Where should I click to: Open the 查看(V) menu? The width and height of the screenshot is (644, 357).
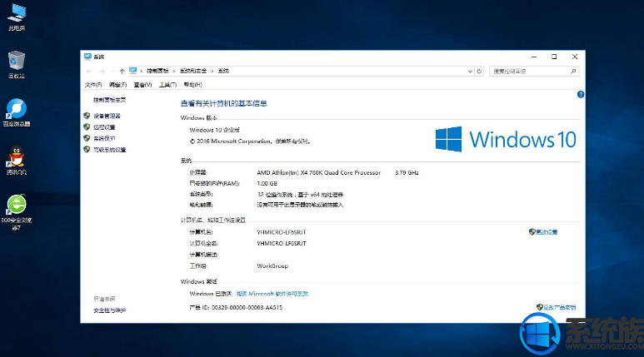click(x=142, y=85)
